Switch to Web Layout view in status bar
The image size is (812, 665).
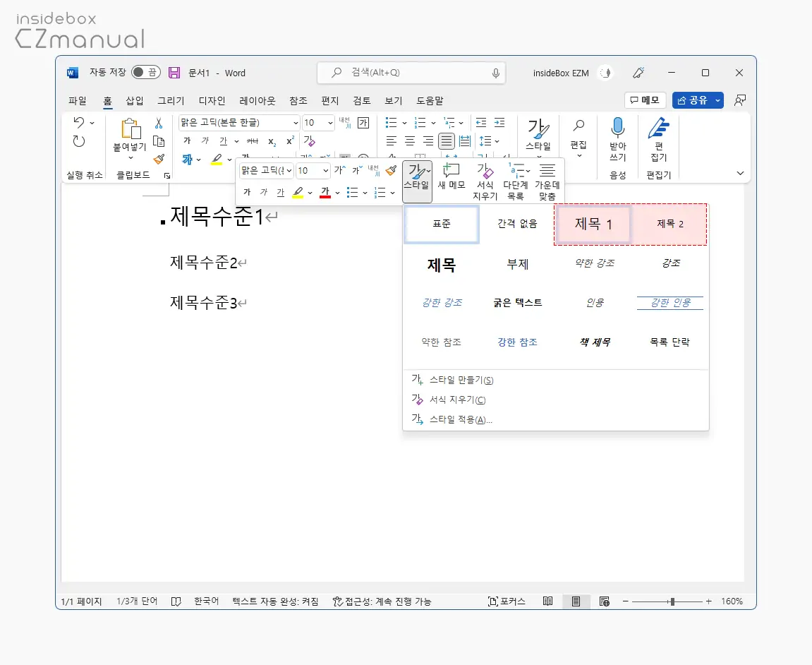(604, 601)
